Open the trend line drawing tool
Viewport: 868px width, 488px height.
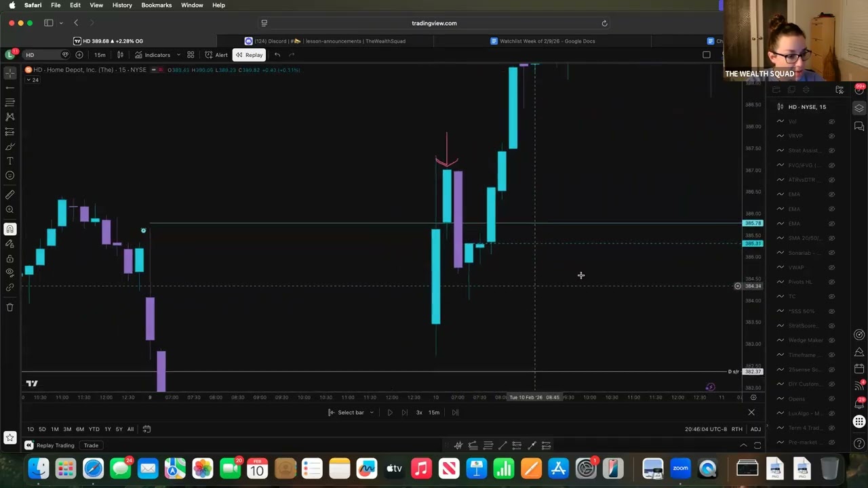pyautogui.click(x=10, y=87)
